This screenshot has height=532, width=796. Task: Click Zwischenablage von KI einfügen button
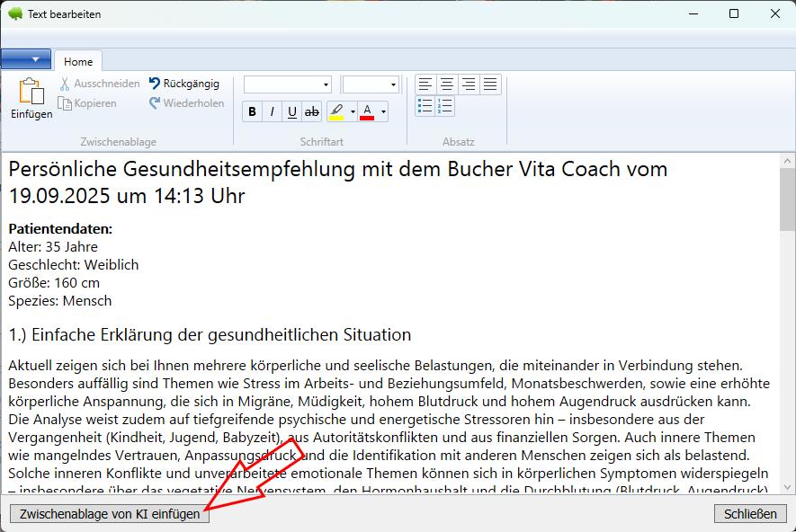110,514
